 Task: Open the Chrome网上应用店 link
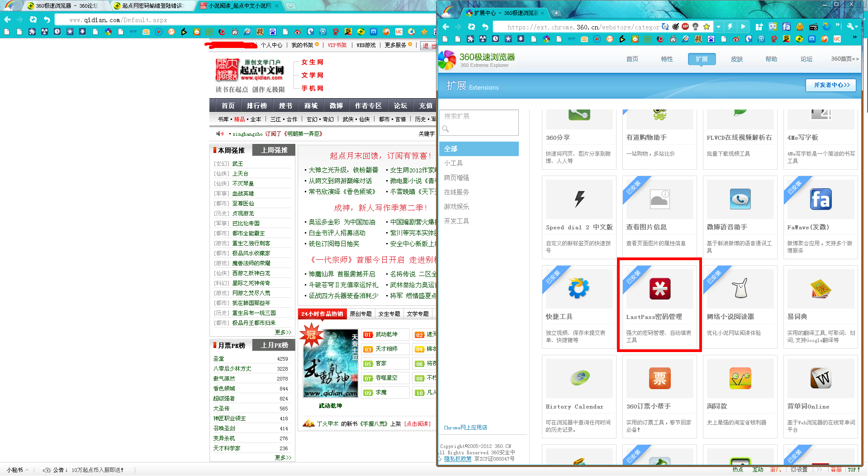pos(465,428)
